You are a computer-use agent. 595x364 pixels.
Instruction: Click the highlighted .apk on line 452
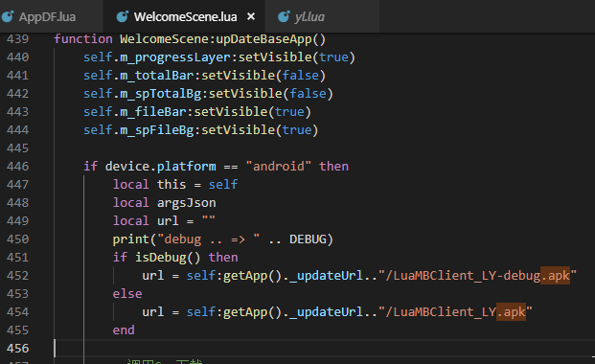(555, 276)
